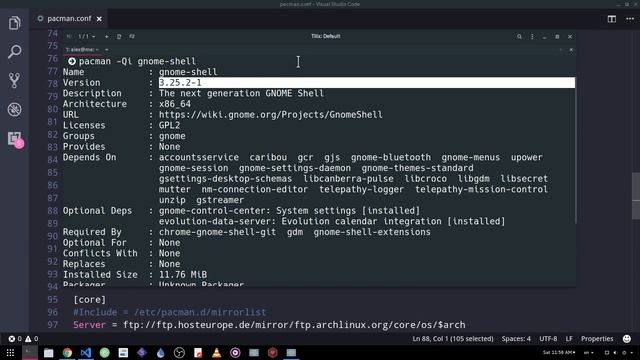Click 'telepathy-mission-control' in the Depends On list

[481, 189]
